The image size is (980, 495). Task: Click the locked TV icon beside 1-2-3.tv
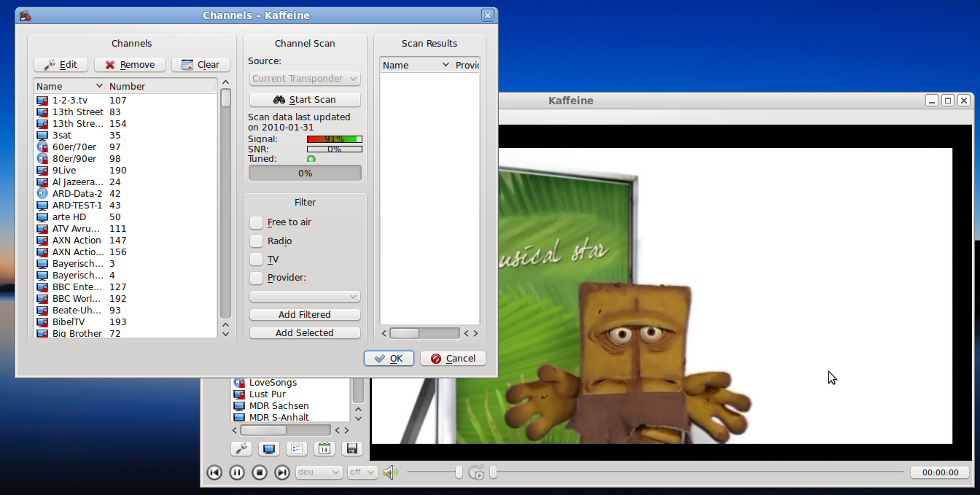[x=42, y=101]
